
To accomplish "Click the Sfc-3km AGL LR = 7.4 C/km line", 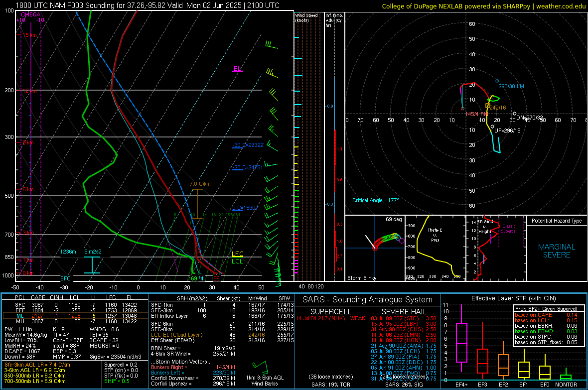I will click(x=37, y=365).
